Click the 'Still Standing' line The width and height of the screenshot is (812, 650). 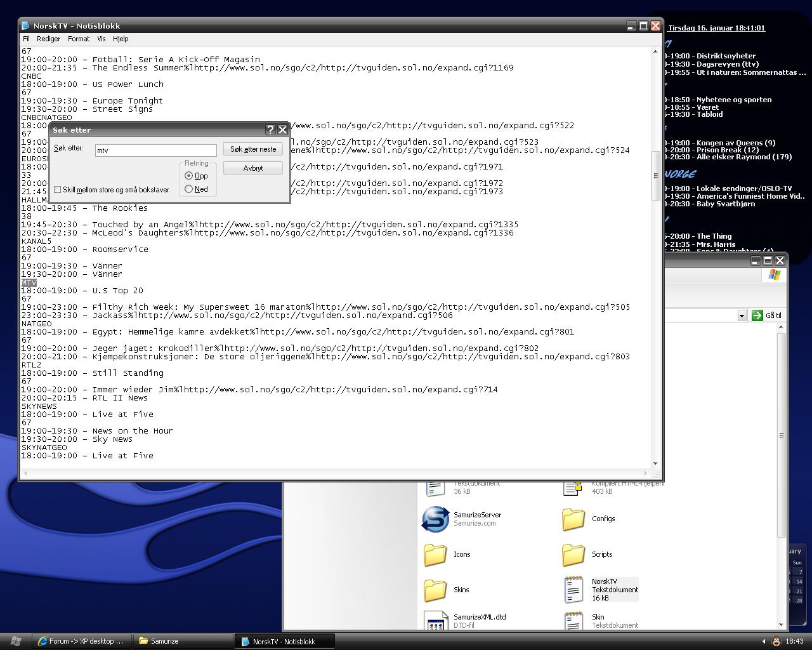click(x=93, y=373)
